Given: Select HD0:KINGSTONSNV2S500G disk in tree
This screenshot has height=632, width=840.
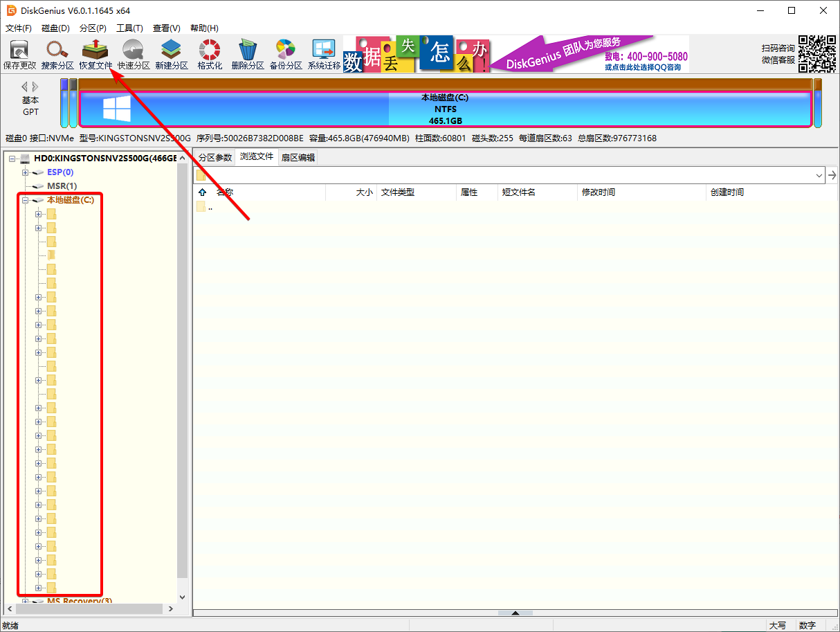Looking at the screenshot, I should [x=105, y=159].
